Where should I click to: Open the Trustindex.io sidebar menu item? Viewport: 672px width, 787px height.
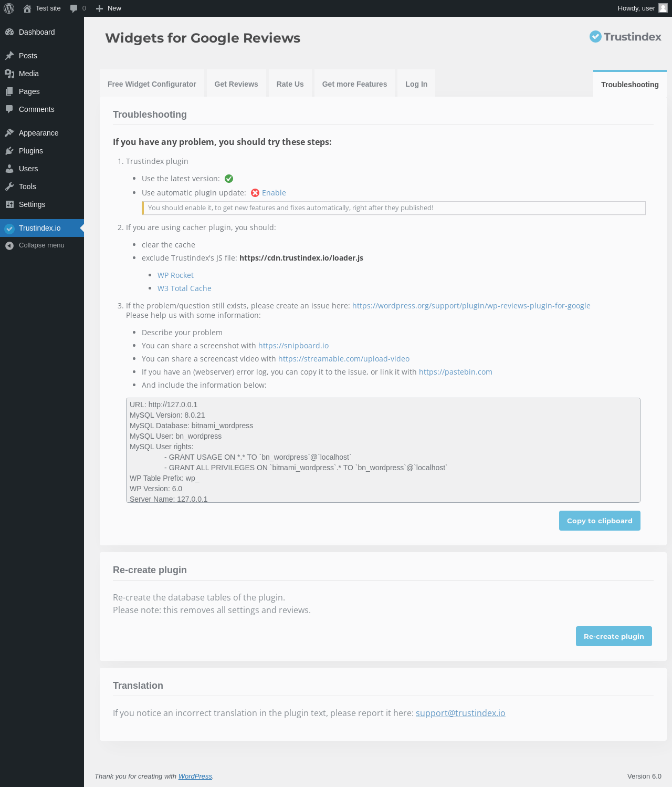pos(42,228)
